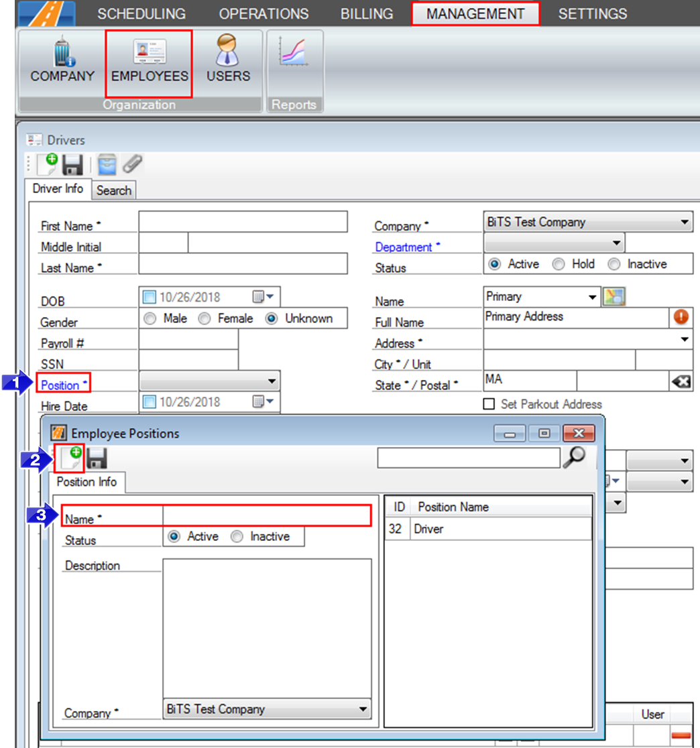
Task: Click the SSN input field
Action: (188, 360)
